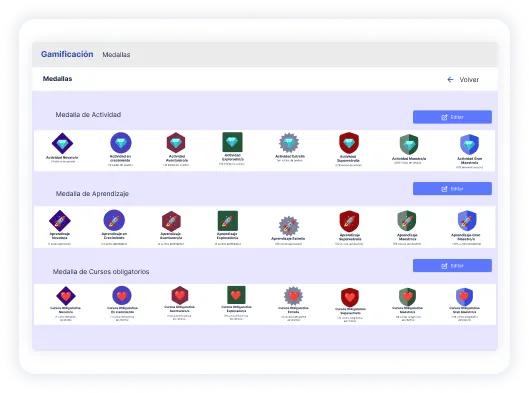Click the maroon hexagon Cursos Obligatorios heart medal
This screenshot has width=529, height=393.
pyautogui.click(x=179, y=295)
